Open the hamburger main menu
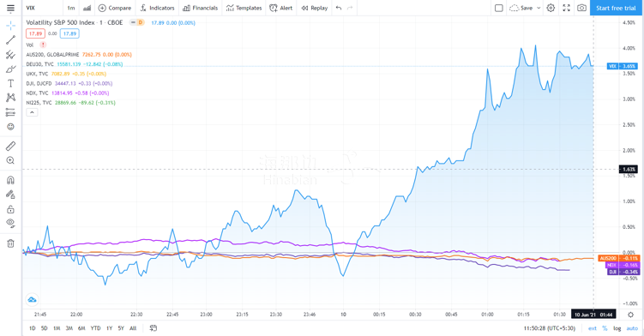The width and height of the screenshot is (644, 336). click(x=10, y=8)
